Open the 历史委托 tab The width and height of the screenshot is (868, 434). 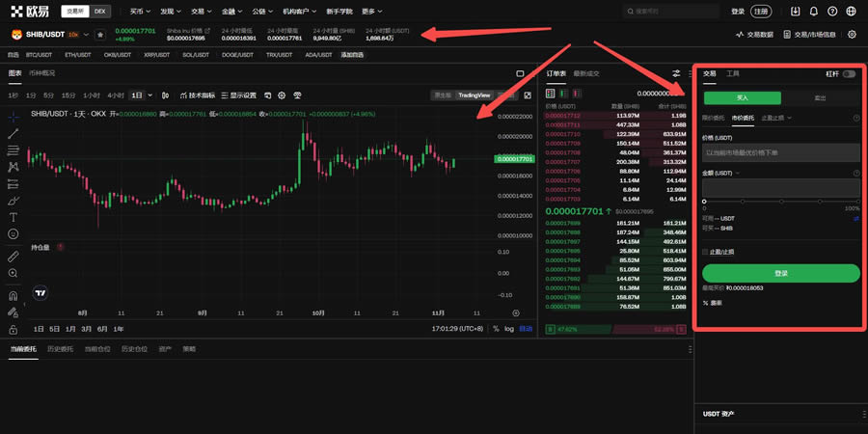pos(60,348)
